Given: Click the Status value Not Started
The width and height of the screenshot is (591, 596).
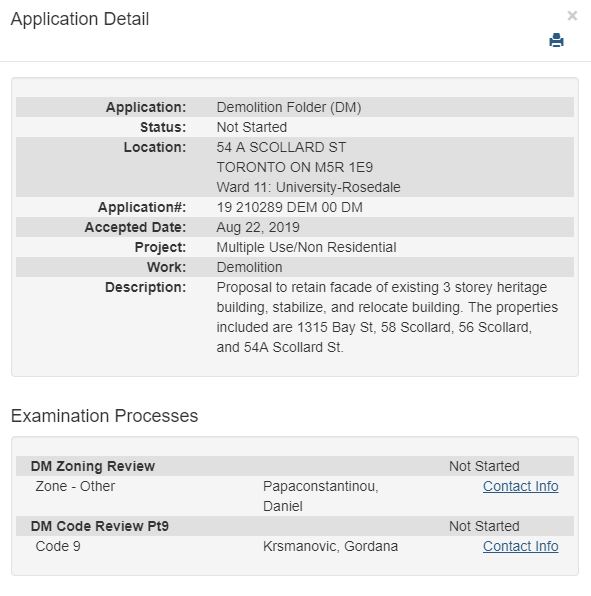Looking at the screenshot, I should 252,127.
